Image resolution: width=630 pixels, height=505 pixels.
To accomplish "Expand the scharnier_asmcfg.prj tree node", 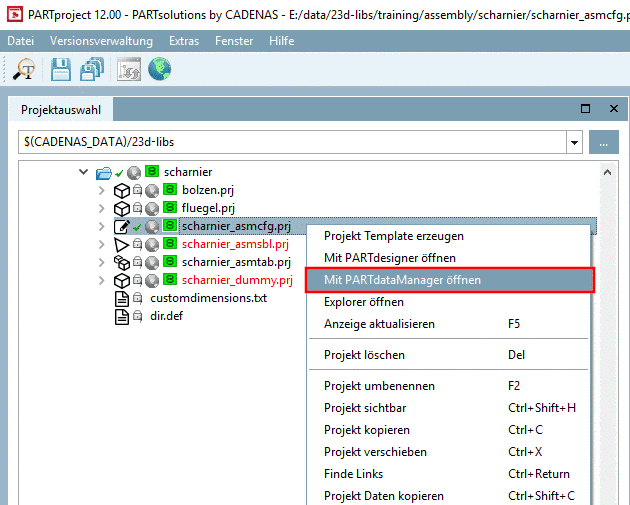I will [x=102, y=226].
